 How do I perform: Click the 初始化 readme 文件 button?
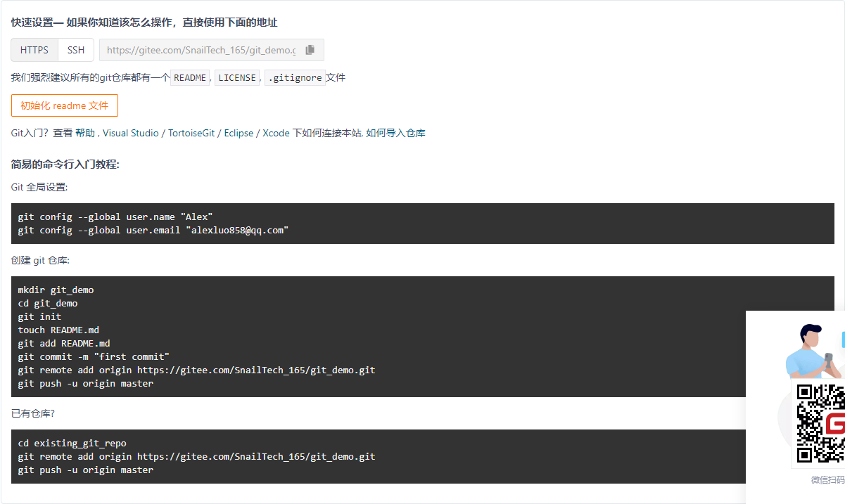coord(65,105)
